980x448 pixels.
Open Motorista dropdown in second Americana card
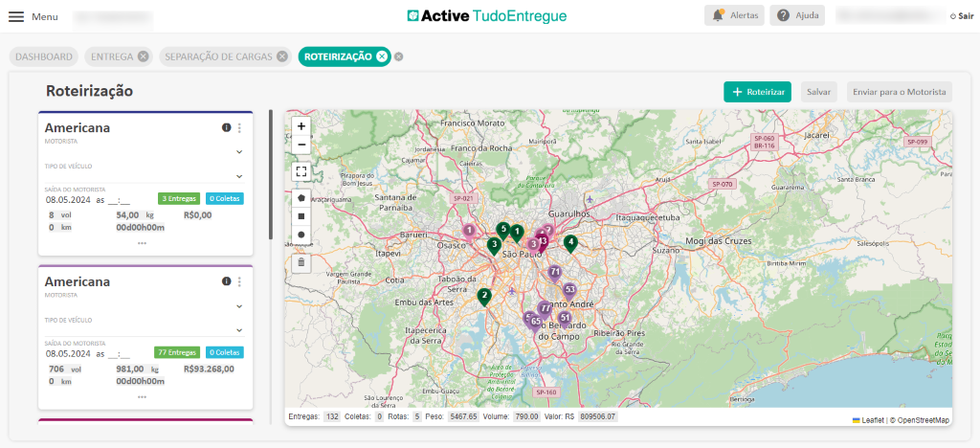[x=239, y=305]
